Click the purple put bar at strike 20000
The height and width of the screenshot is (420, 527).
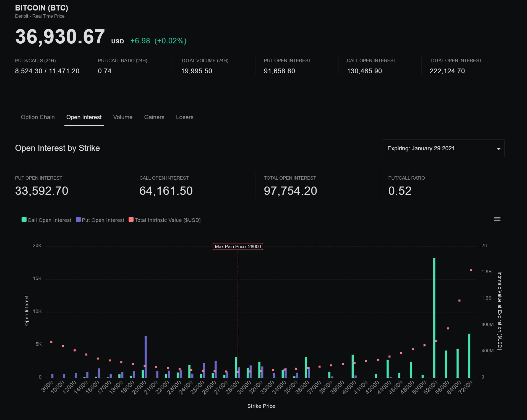pyautogui.click(x=146, y=357)
